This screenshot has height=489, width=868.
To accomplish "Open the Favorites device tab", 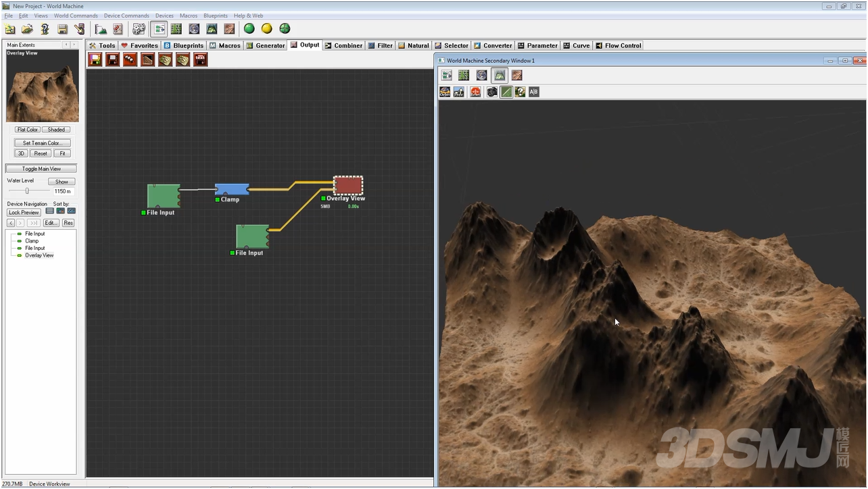I will pyautogui.click(x=139, y=46).
